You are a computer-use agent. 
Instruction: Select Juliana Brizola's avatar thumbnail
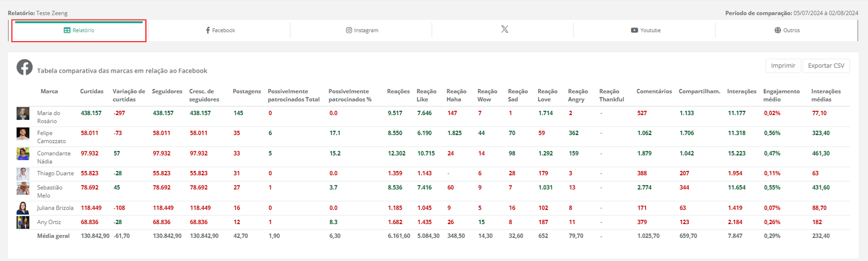click(23, 208)
